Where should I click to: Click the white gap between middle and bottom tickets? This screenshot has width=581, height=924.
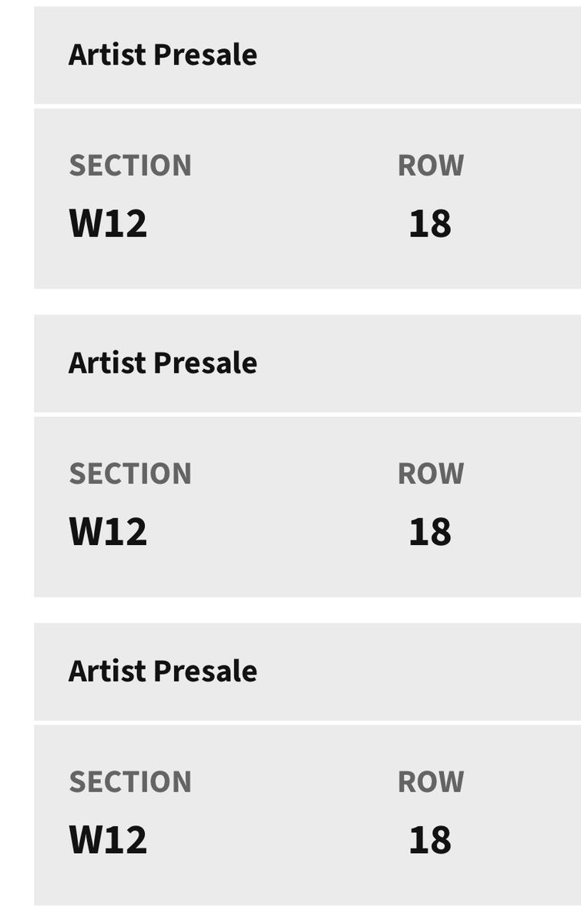[x=307, y=610]
